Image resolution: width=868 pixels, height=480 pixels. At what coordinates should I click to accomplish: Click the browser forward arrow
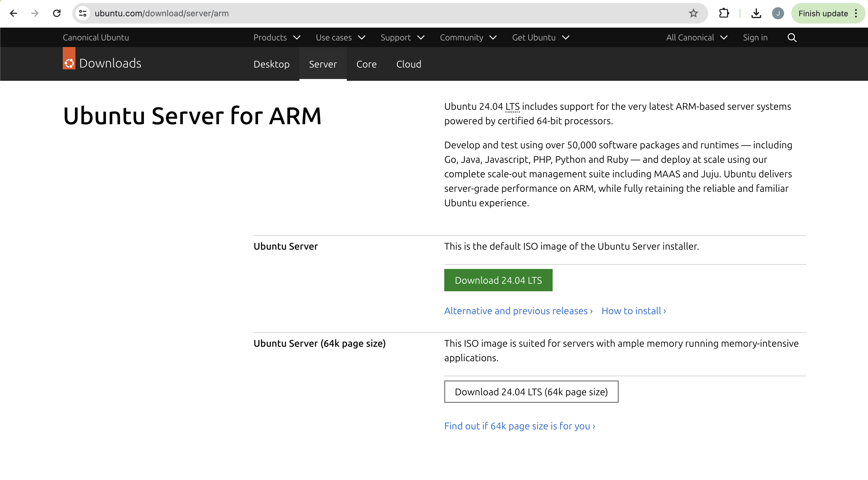pyautogui.click(x=35, y=14)
